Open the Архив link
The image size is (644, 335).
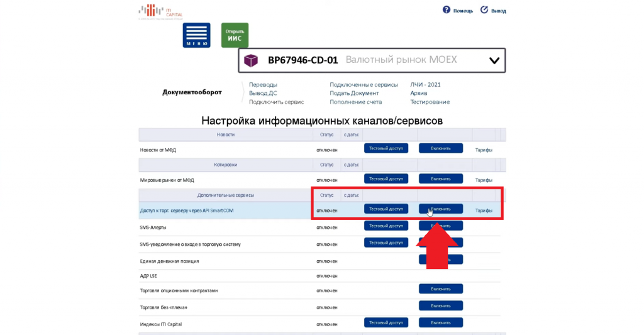click(418, 93)
